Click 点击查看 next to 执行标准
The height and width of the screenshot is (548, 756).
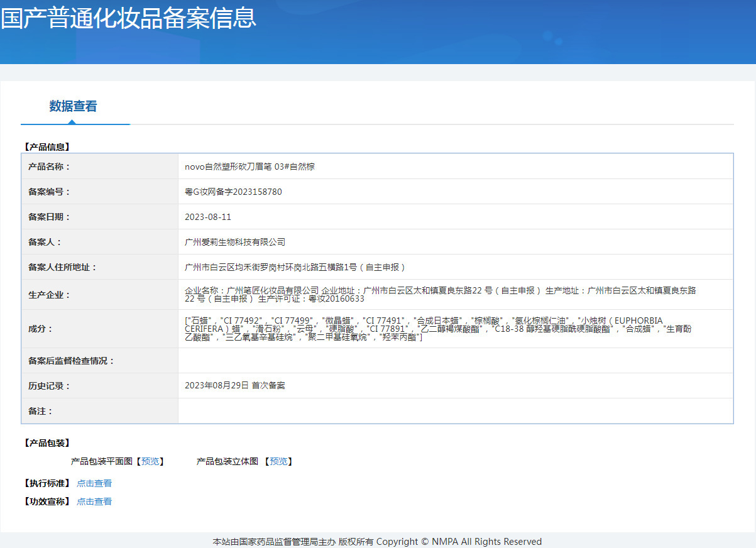point(94,483)
